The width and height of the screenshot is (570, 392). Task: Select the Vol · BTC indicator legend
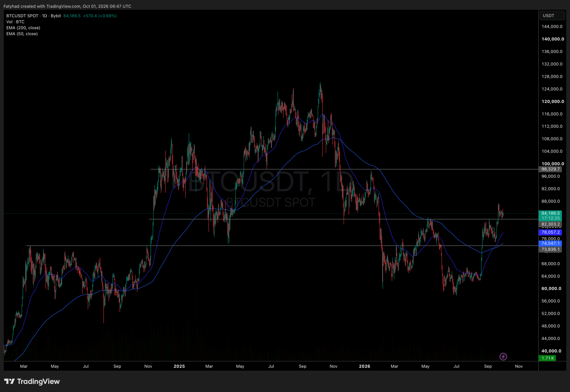tap(15, 22)
